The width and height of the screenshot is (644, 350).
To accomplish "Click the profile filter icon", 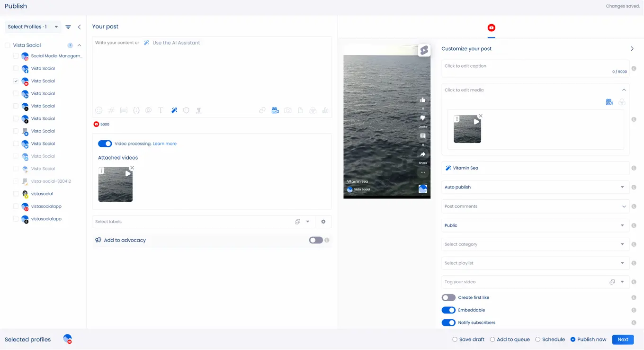I will (x=68, y=27).
